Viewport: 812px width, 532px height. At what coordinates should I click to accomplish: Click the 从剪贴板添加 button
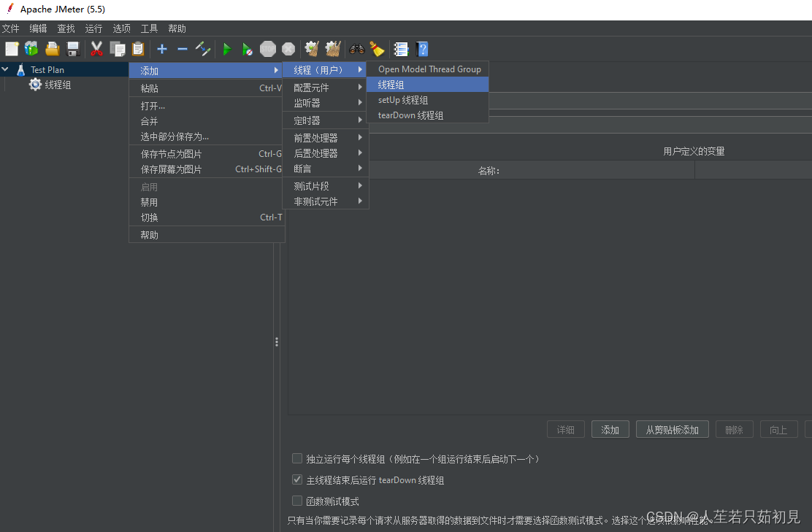[x=673, y=430]
